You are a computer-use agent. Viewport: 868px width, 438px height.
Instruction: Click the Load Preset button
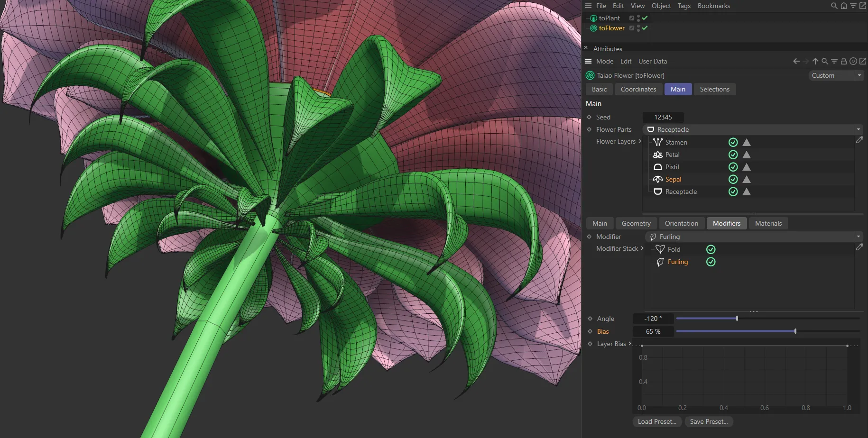657,421
